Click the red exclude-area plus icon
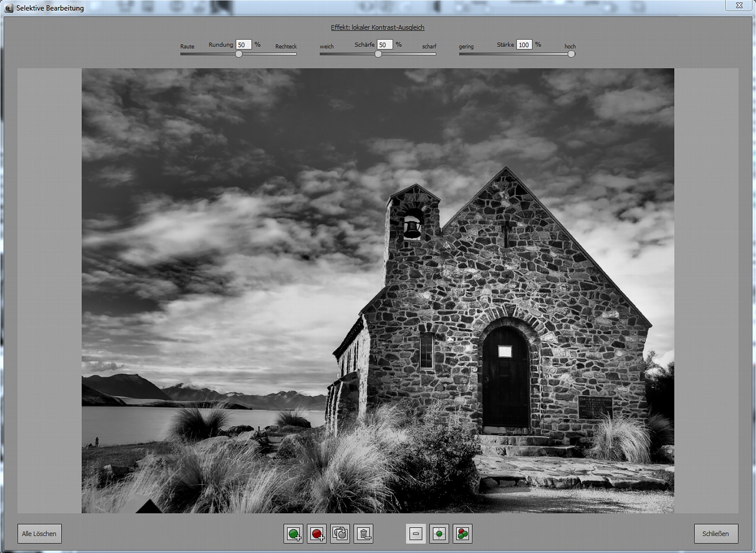The image size is (756, 553). click(x=317, y=533)
